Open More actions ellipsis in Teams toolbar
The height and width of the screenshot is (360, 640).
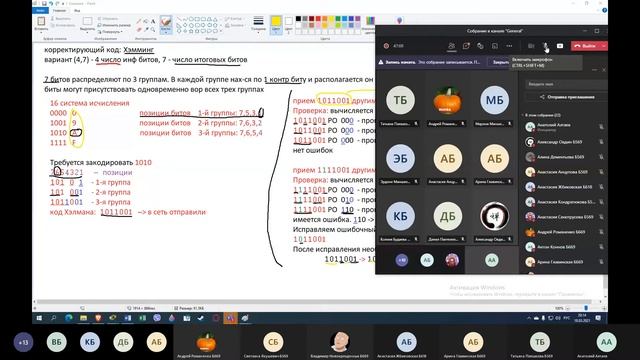509,46
